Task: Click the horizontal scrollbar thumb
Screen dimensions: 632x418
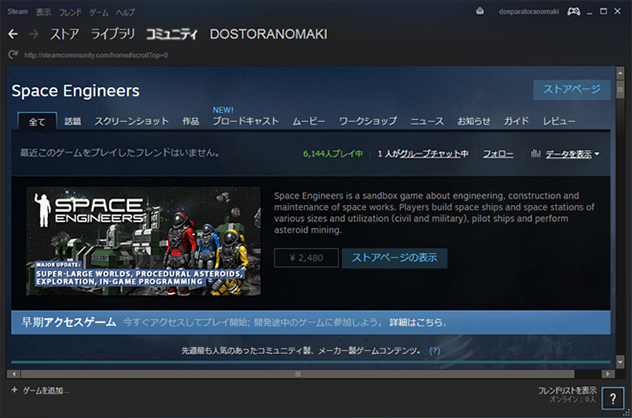Action: [298, 374]
